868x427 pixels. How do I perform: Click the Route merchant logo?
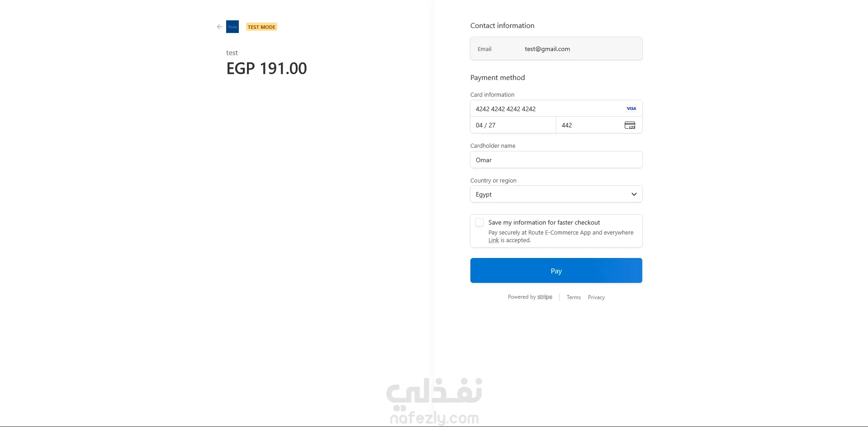(x=232, y=27)
